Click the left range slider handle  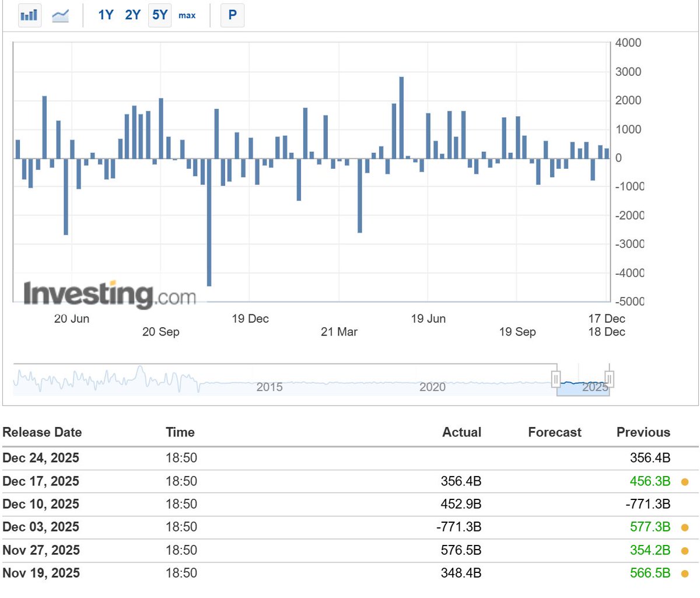(x=556, y=379)
